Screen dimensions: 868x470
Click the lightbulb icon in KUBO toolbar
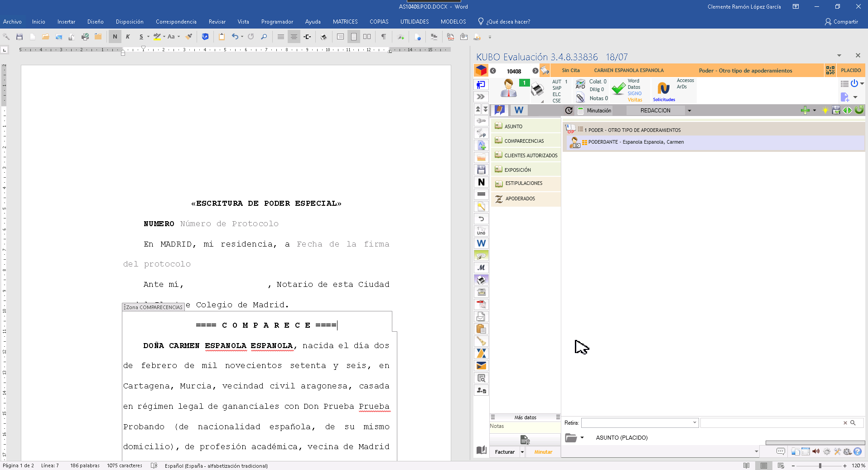click(825, 110)
